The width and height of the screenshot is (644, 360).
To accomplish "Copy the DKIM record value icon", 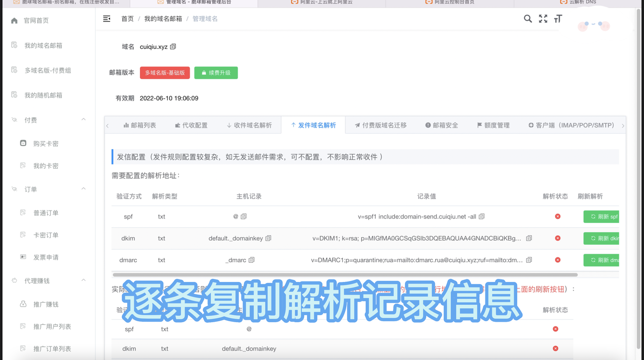I will click(x=529, y=238).
